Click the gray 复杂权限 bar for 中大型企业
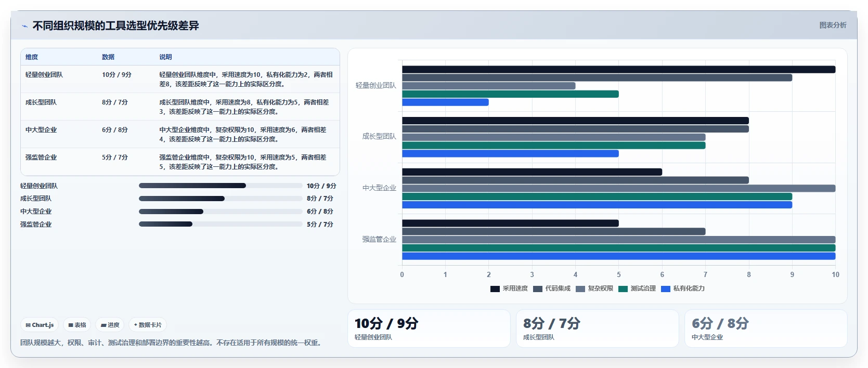The image size is (868, 368). [x=619, y=189]
